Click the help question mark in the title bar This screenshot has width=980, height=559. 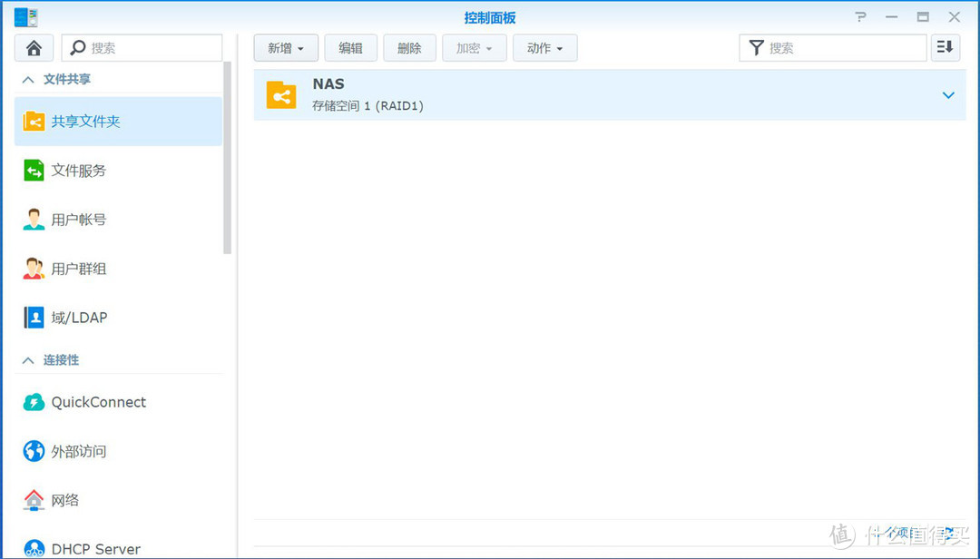tap(859, 16)
